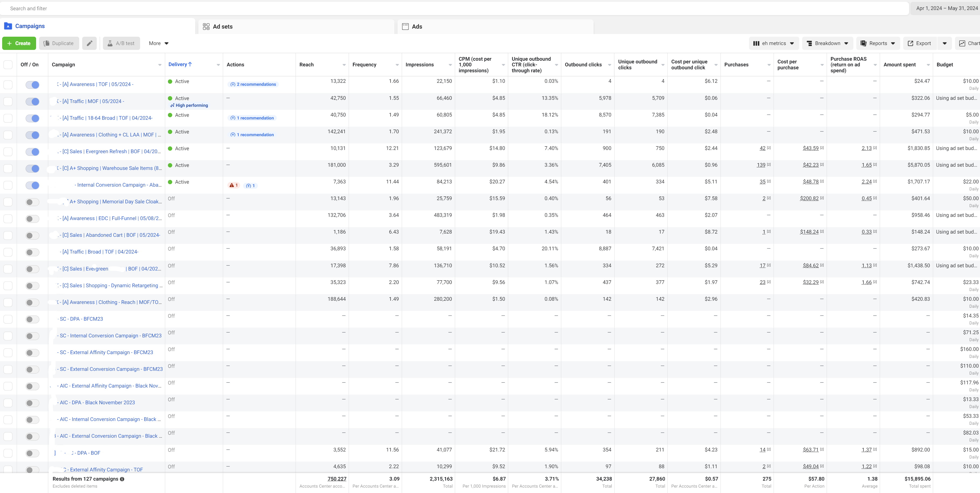Viewport: 980px width, 493px height.
Task: Click the columns icon next to eh metrics
Action: coord(756,43)
